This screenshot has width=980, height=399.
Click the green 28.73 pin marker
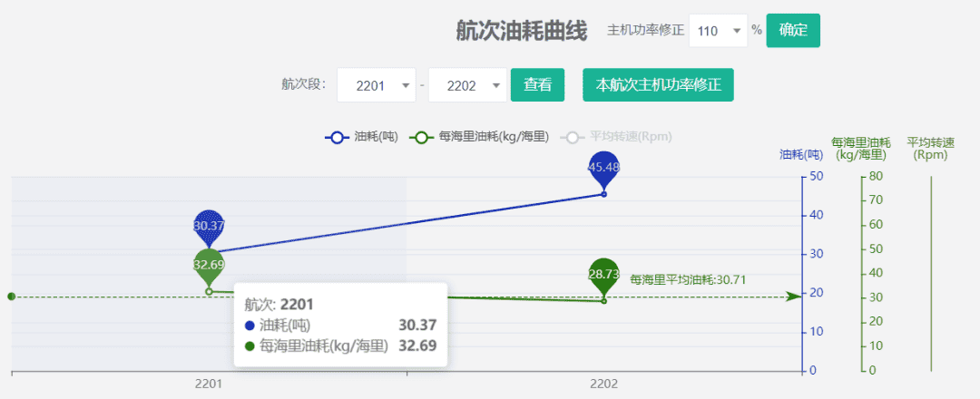pyautogui.click(x=603, y=274)
